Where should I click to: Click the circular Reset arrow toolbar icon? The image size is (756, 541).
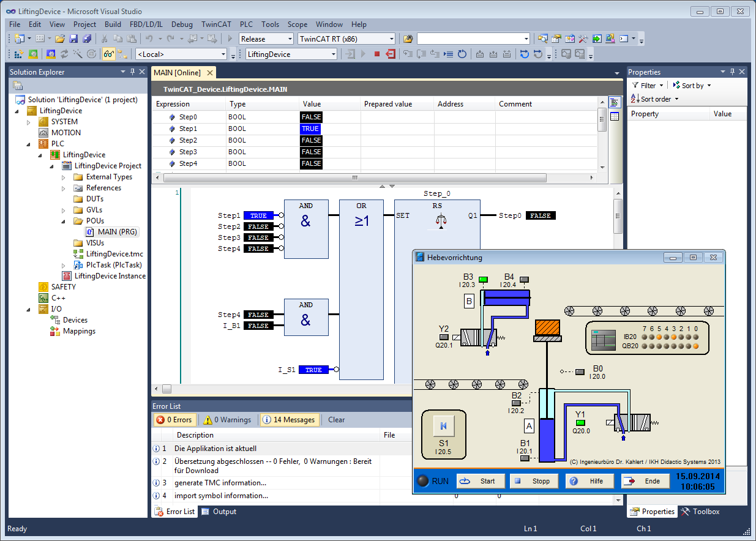point(462,54)
